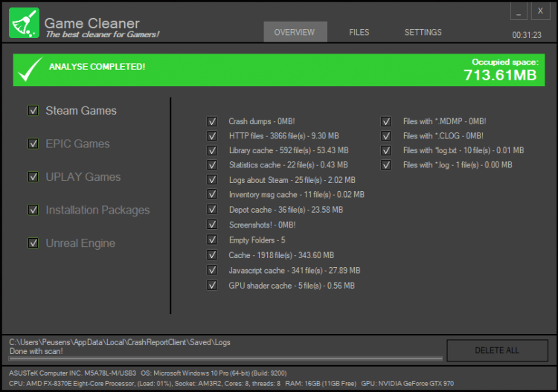
Task: Toggle the UPLAY Games checkbox
Action: point(33,177)
